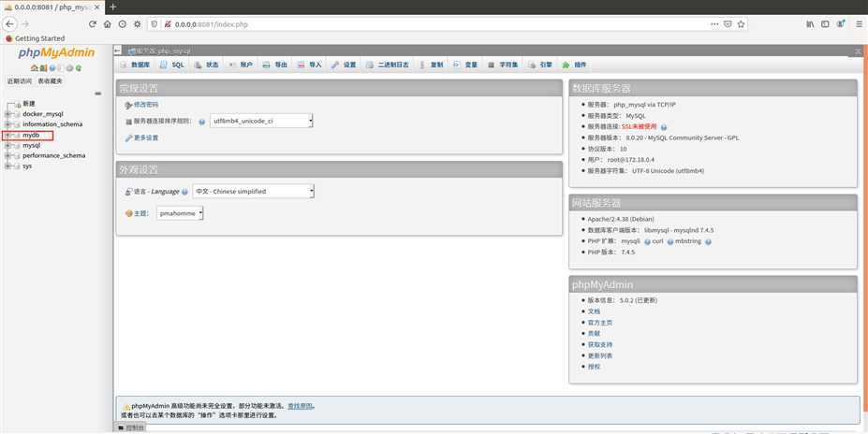The width and height of the screenshot is (868, 434).
Task: Collapse all tree nodes with the minus icon
Action: [98, 94]
